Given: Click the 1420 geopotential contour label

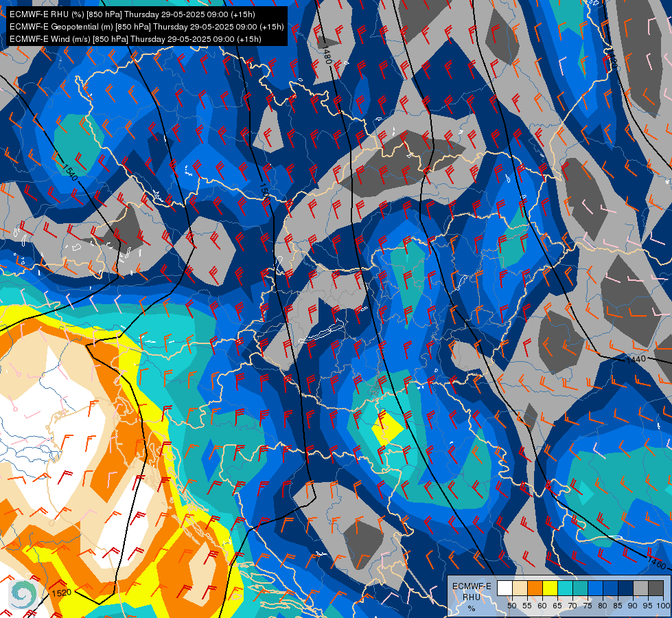Looking at the screenshot, I should coord(612,59).
